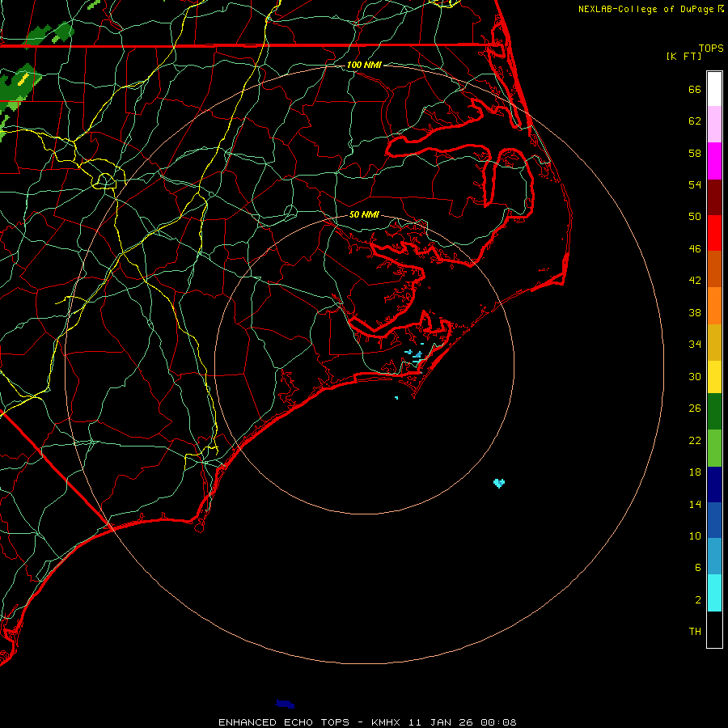This screenshot has width=728, height=728.
Task: Click the "100 NMI" range ring label
Action: [x=364, y=65]
